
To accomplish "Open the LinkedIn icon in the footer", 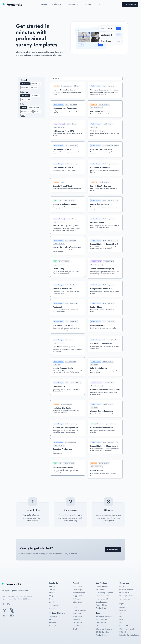I will (x=3, y=604).
